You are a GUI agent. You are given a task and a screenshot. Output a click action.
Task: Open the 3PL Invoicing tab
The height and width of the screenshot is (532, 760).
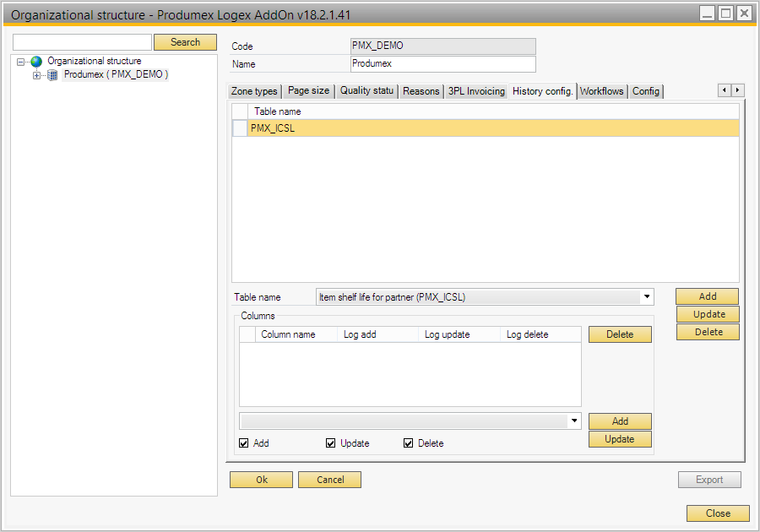(476, 91)
